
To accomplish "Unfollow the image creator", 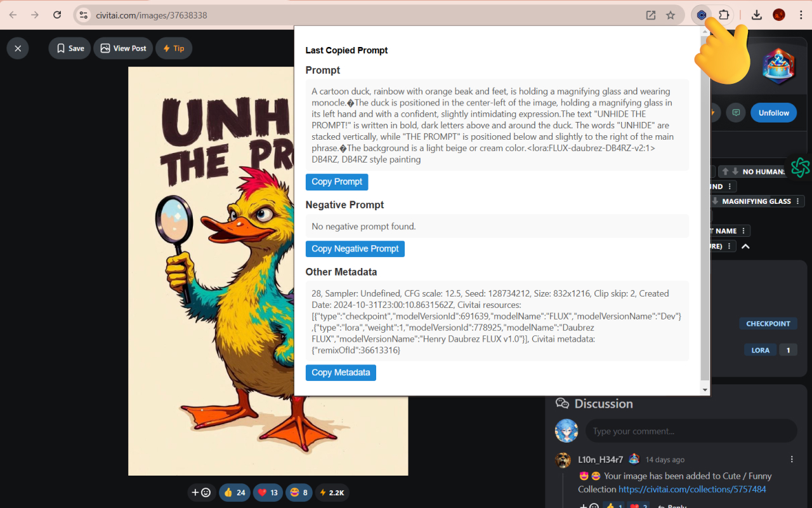I will click(774, 112).
